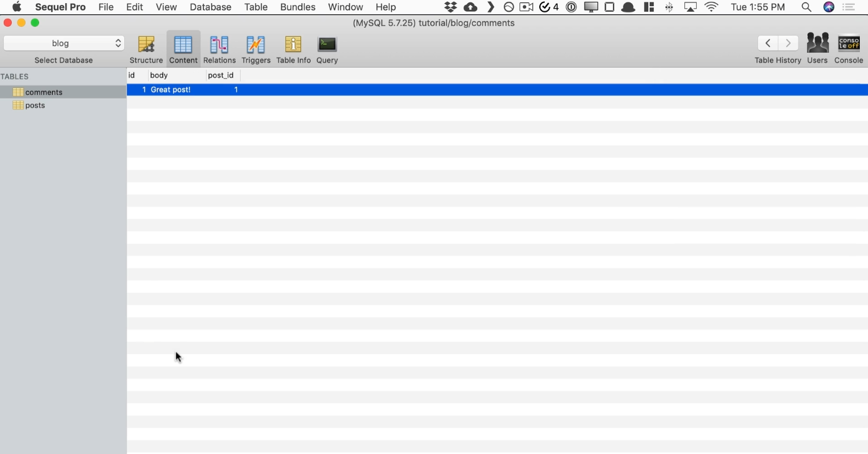The height and width of the screenshot is (454, 868).
Task: Open the File menu
Action: point(106,7)
